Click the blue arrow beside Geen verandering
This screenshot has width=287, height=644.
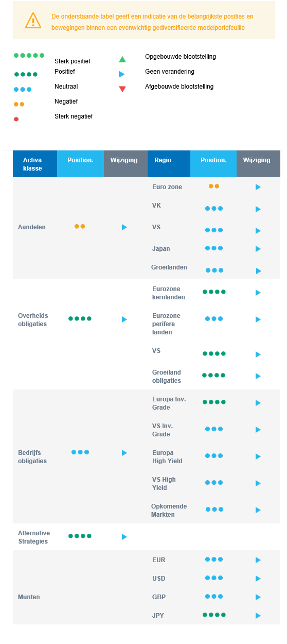pos(122,74)
